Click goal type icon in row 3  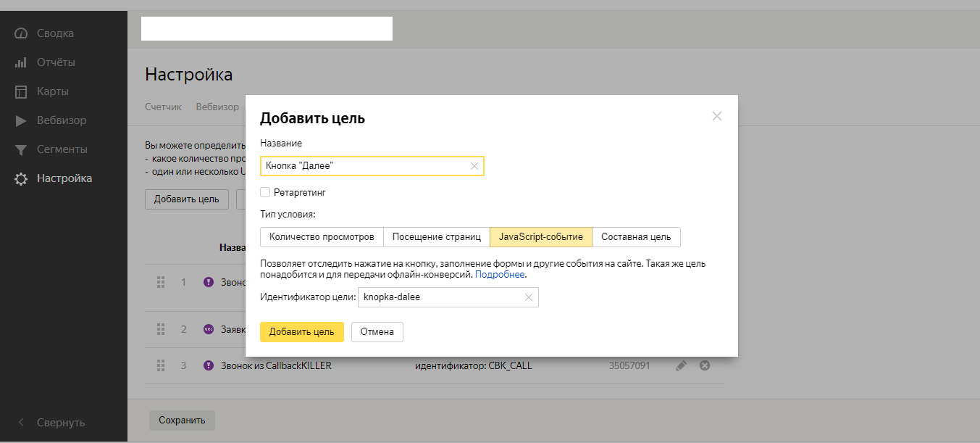pyautogui.click(x=209, y=365)
